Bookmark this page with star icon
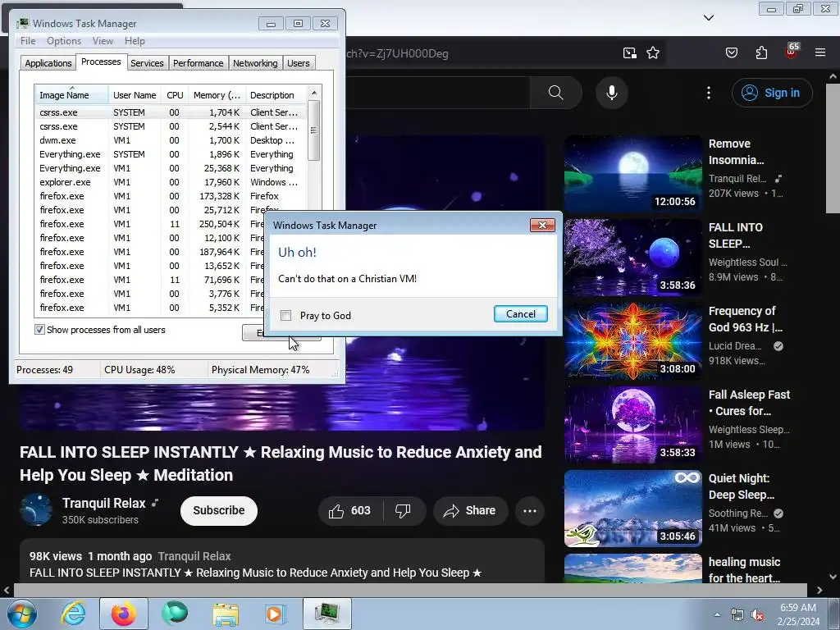 pos(652,52)
